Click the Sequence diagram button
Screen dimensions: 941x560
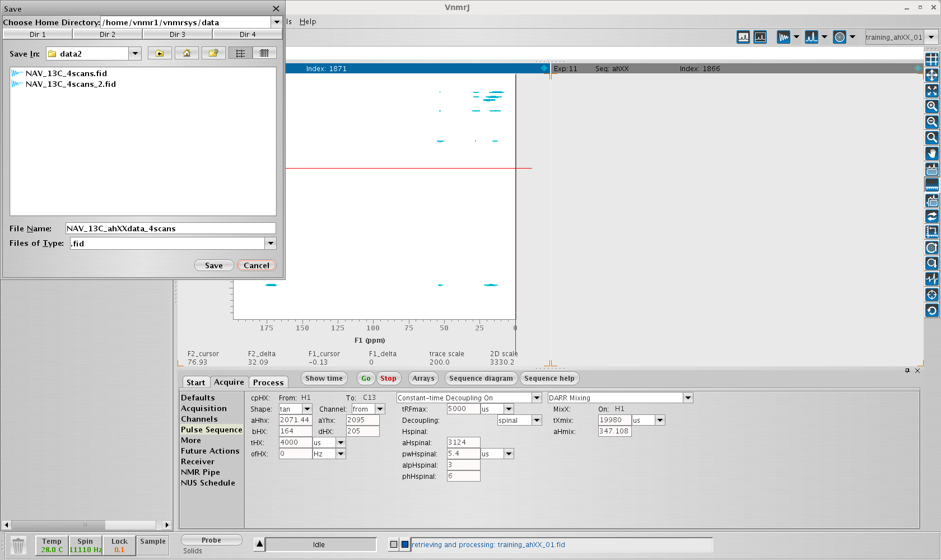(481, 379)
